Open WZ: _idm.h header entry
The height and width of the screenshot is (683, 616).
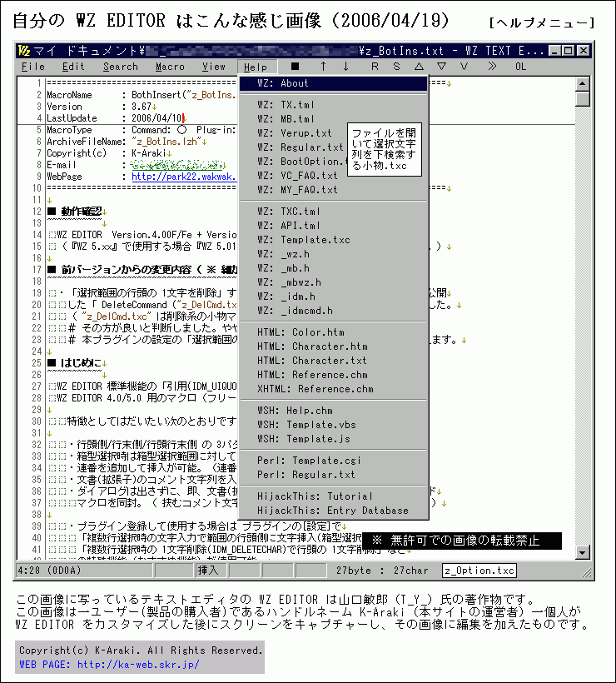[334, 297]
